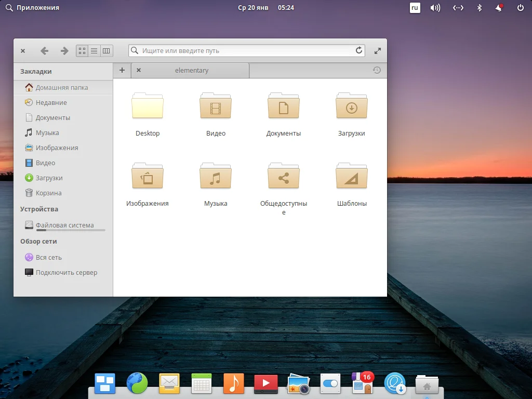Open the ru keyboard layout indicator
The width and height of the screenshot is (532, 399).
click(x=415, y=8)
